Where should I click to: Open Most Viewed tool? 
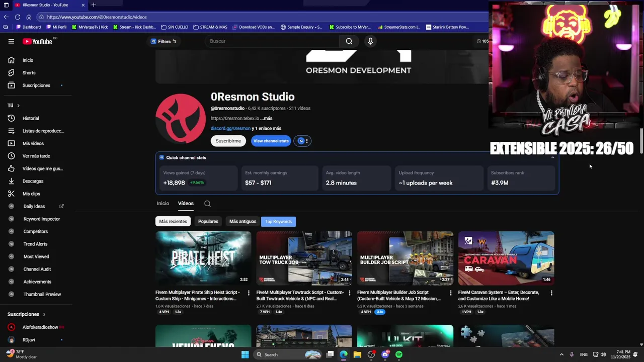click(x=35, y=256)
